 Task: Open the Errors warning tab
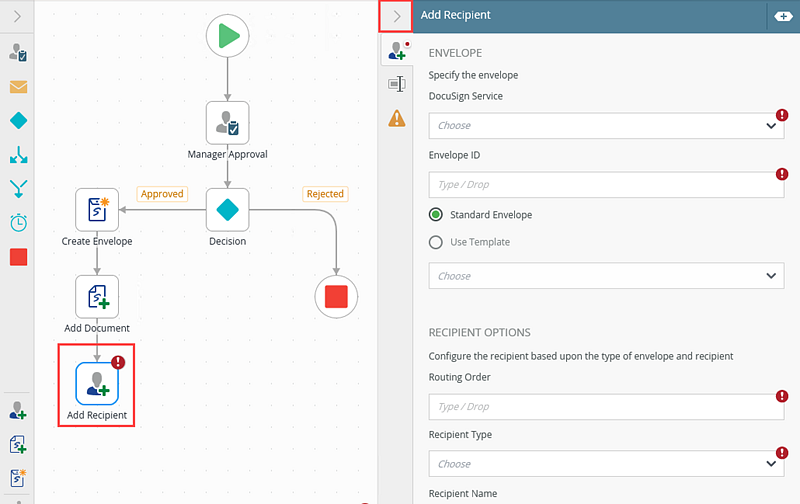(397, 119)
